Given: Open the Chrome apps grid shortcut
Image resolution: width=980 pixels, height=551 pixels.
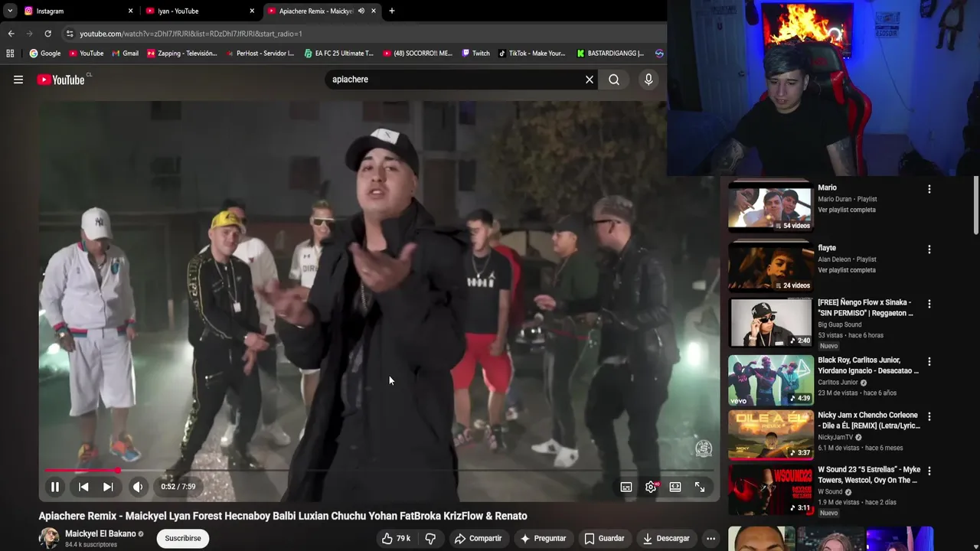Looking at the screenshot, I should coord(10,54).
